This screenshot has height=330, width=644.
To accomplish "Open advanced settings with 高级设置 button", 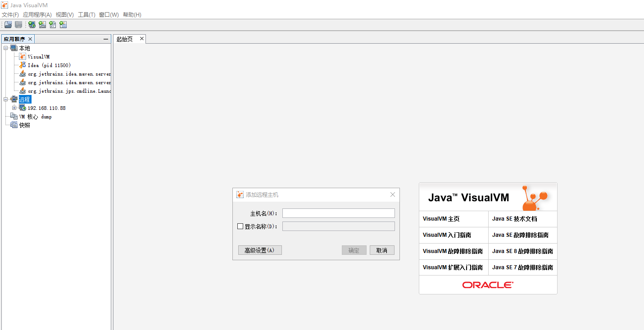I will (260, 250).
